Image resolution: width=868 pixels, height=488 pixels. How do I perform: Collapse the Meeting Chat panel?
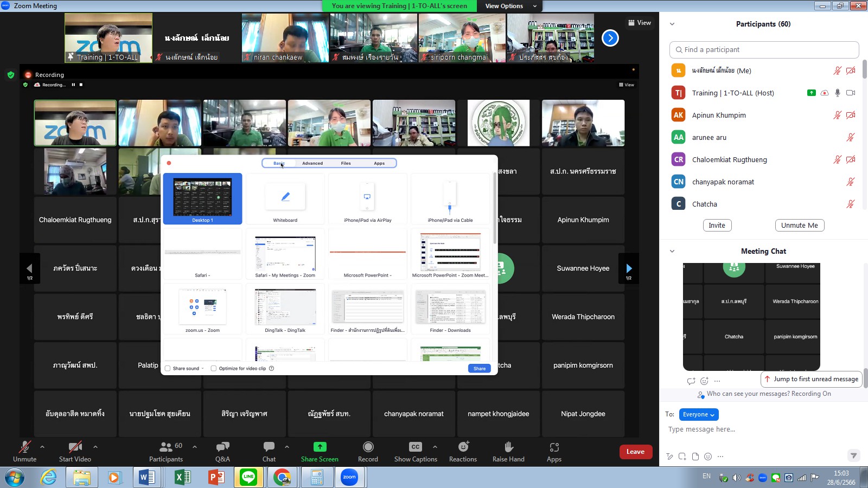tap(672, 251)
